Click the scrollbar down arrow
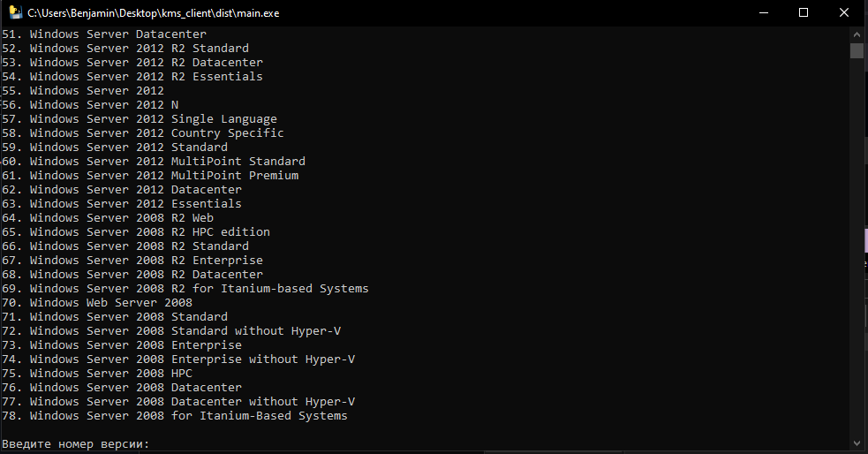Image resolution: width=868 pixels, height=454 pixels. coord(857,443)
